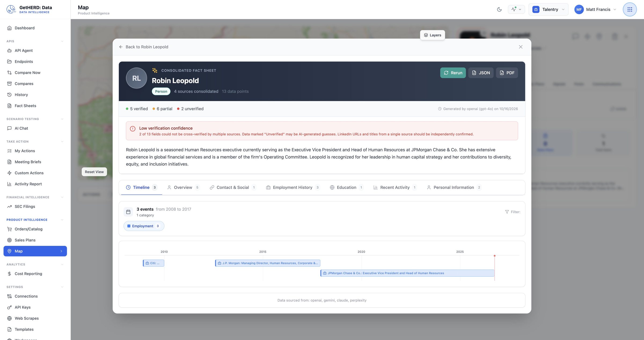Viewport: 644px width, 340px height.
Task: Select the JPMorgan Chase Executive Vice President bar
Action: point(407,273)
